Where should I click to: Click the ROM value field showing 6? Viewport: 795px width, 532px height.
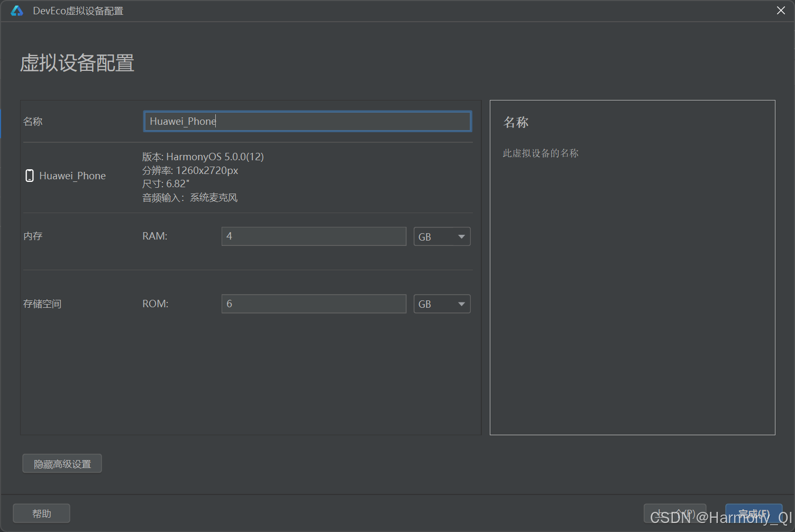[314, 304]
